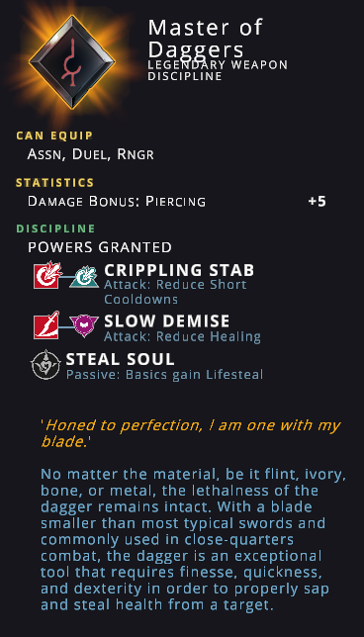
Task: Click the Crippling Stab power name
Action: (179, 270)
